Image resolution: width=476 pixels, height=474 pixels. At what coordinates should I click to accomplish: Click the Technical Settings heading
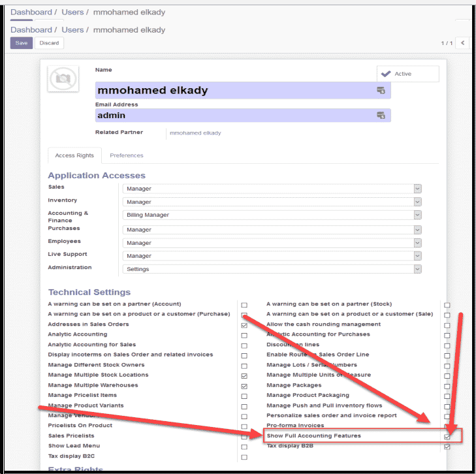[89, 292]
